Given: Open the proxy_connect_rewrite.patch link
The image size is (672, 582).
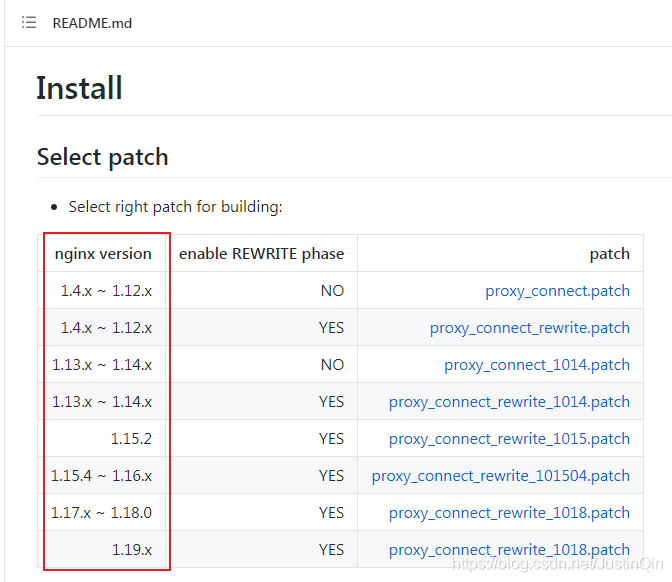Looking at the screenshot, I should tap(529, 328).
